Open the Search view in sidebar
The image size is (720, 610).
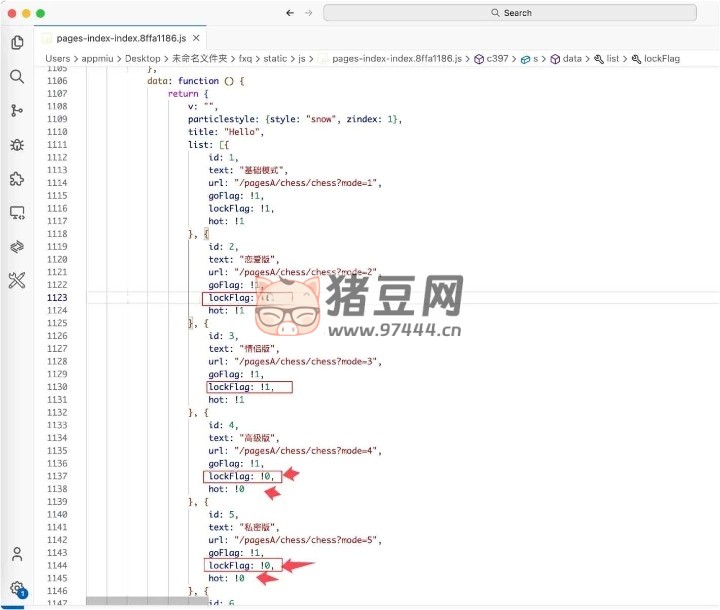tap(16, 76)
